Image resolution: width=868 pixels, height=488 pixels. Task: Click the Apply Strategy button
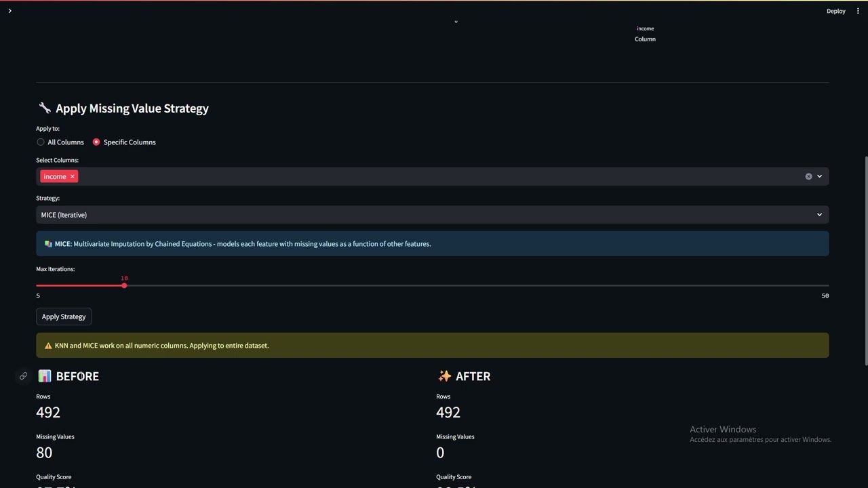(x=64, y=317)
